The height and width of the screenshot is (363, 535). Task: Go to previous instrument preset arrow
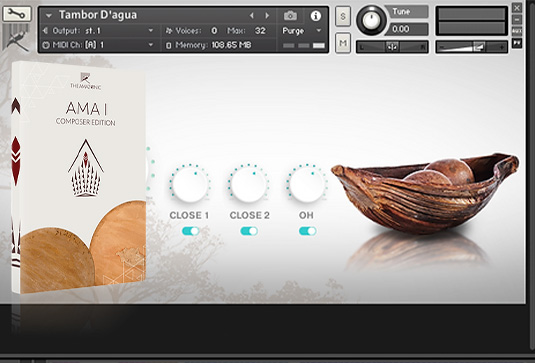click(x=252, y=15)
